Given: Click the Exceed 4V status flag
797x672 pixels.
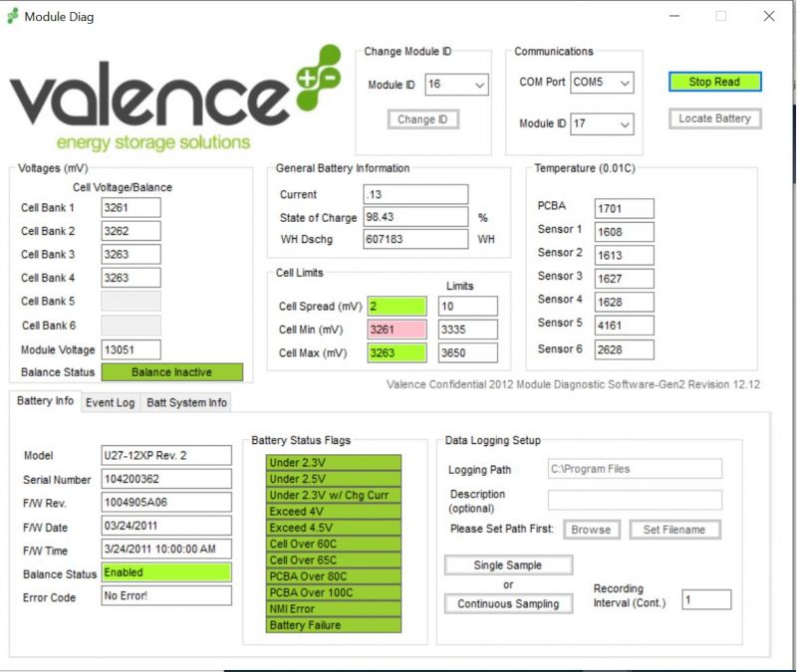Looking at the screenshot, I should 334,512.
